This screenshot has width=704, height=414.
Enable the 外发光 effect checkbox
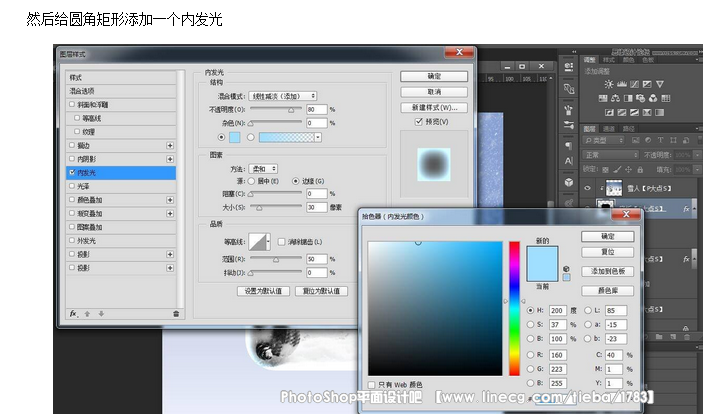tap(72, 240)
